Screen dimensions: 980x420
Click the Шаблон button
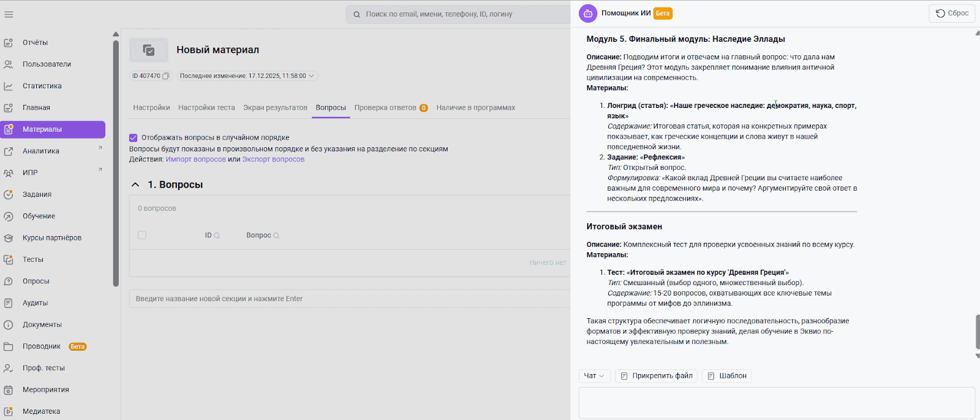[x=727, y=376]
